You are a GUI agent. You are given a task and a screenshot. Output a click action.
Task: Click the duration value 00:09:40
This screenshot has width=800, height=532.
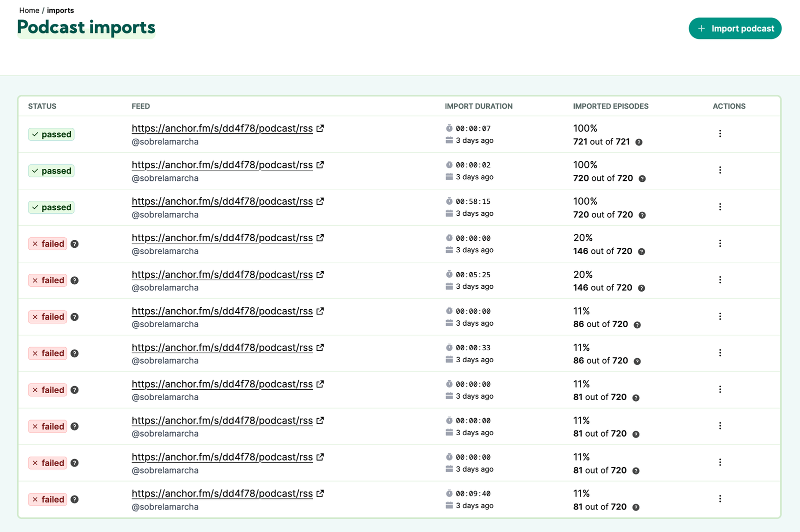click(x=473, y=494)
